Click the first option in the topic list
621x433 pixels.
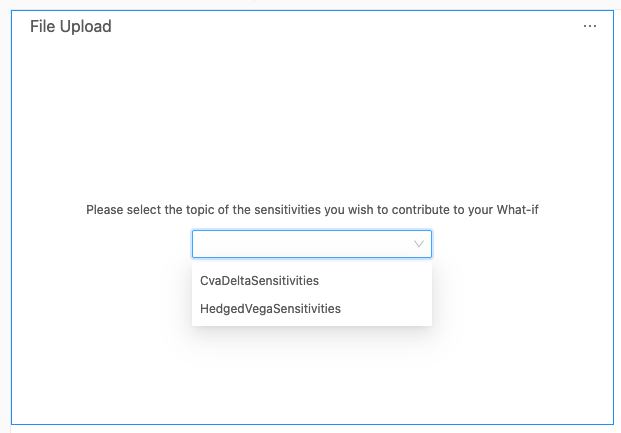[x=259, y=281]
